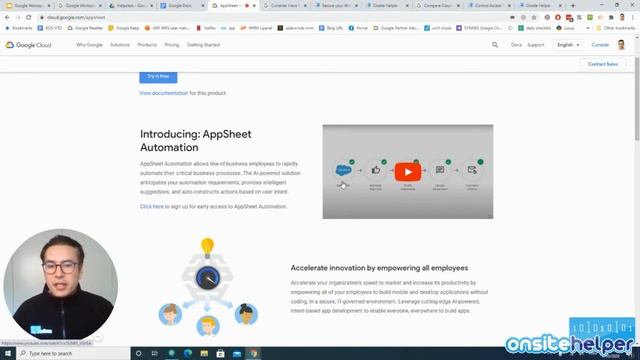
Task: Open the Products menu
Action: [147, 45]
